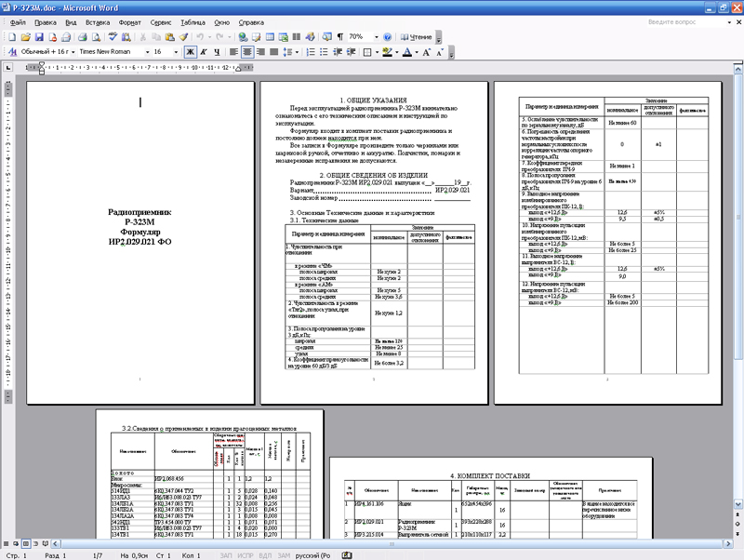Open the Print Preview icon
This screenshot has width=744, height=560.
pyautogui.click(x=97, y=36)
